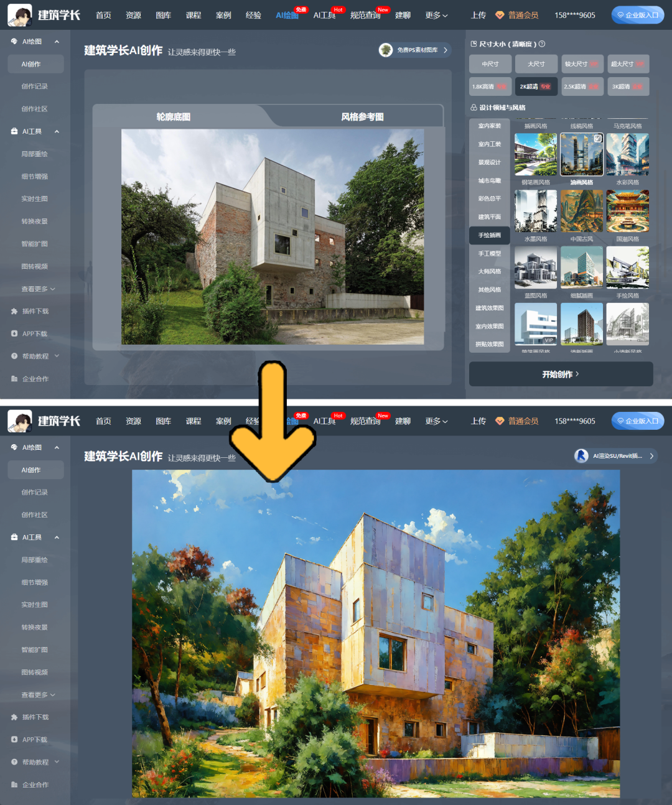Image resolution: width=672 pixels, height=805 pixels.
Task: Open 局部重绘 in the lower sidebar
Action: point(35,560)
